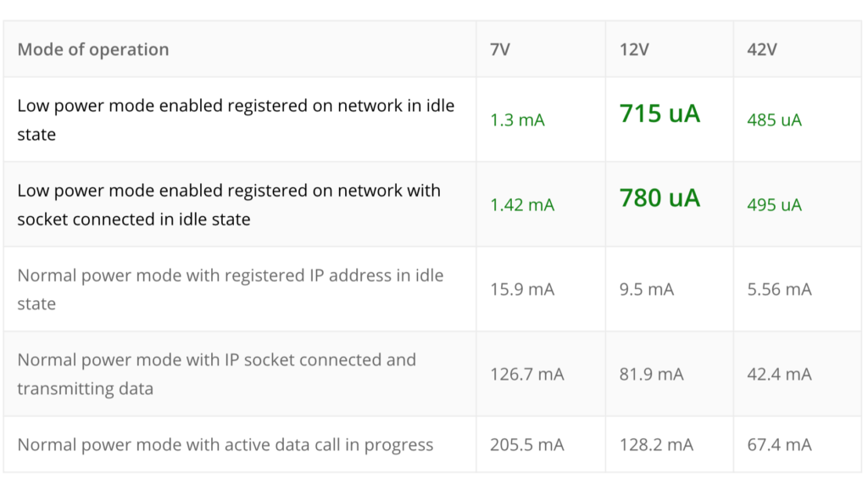Screen dimensions: 868x495
Task: Select the 1.42 mA cell
Action: 522,205
